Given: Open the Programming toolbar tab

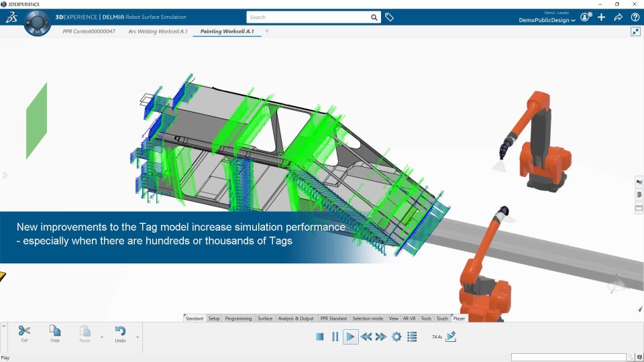Looking at the screenshot, I should click(x=239, y=318).
